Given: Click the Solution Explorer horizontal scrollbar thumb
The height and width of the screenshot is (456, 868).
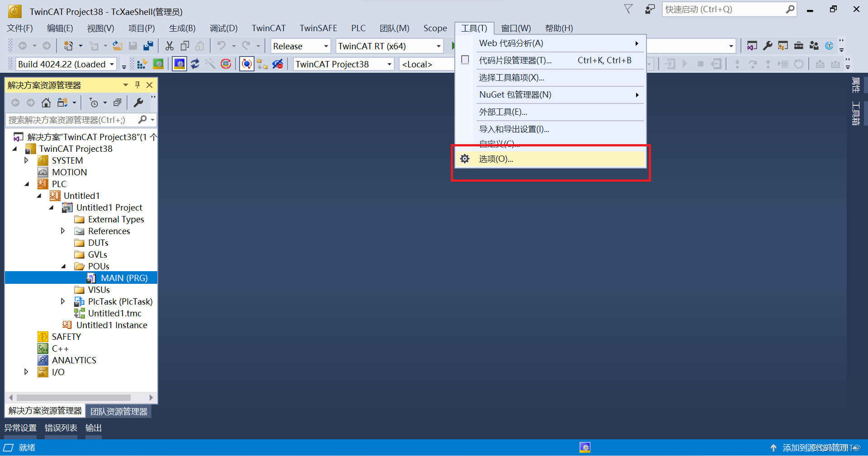Looking at the screenshot, I should (x=74, y=398).
